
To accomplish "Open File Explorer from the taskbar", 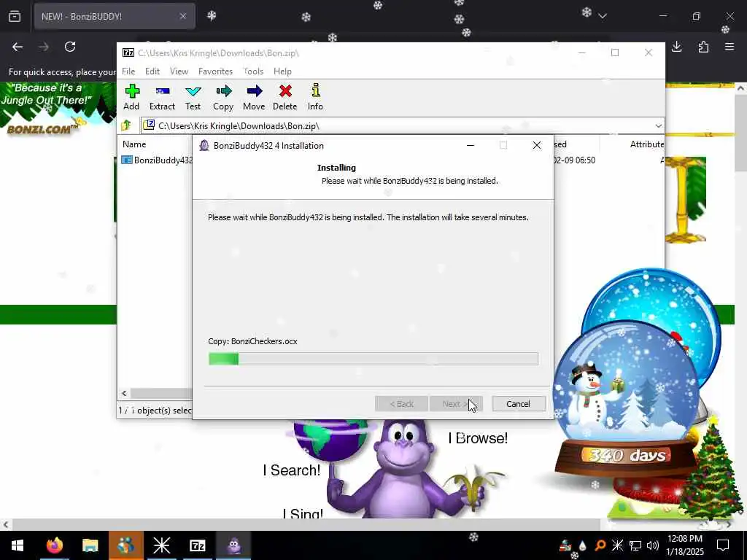I will (x=90, y=545).
